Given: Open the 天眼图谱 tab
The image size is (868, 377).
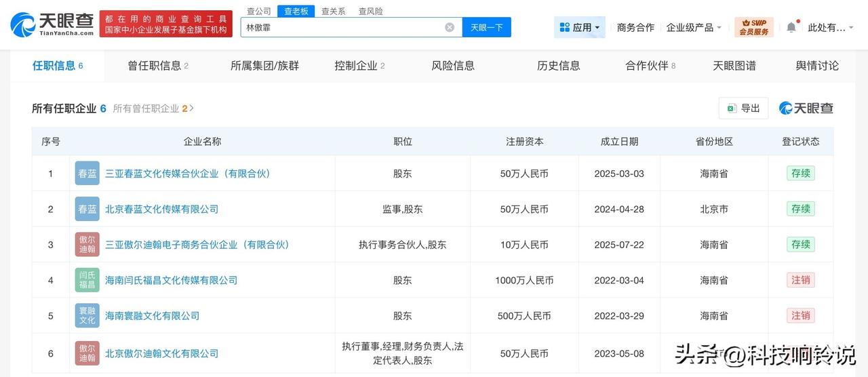Looking at the screenshot, I should [x=734, y=66].
